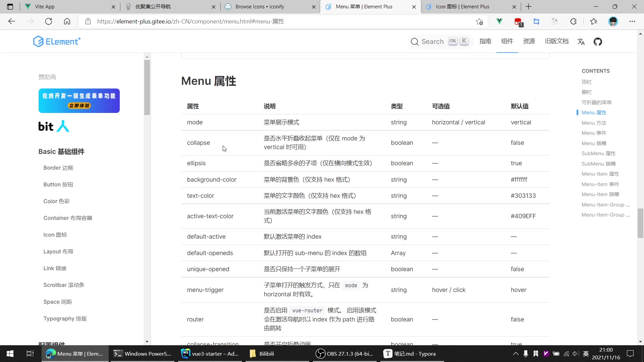644x362 pixels.
Task: Open the 资源 navigation item
Action: (x=529, y=41)
